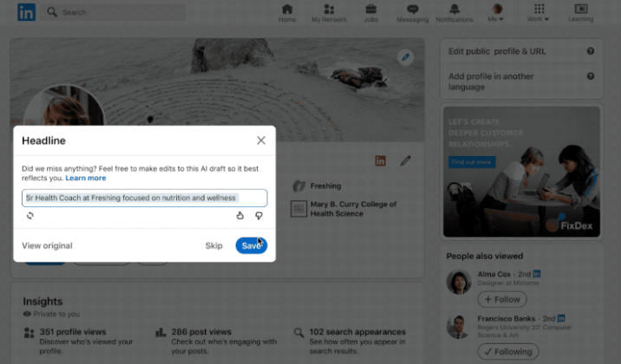
Task: Click the Mary B. Curry College logo
Action: (298, 209)
